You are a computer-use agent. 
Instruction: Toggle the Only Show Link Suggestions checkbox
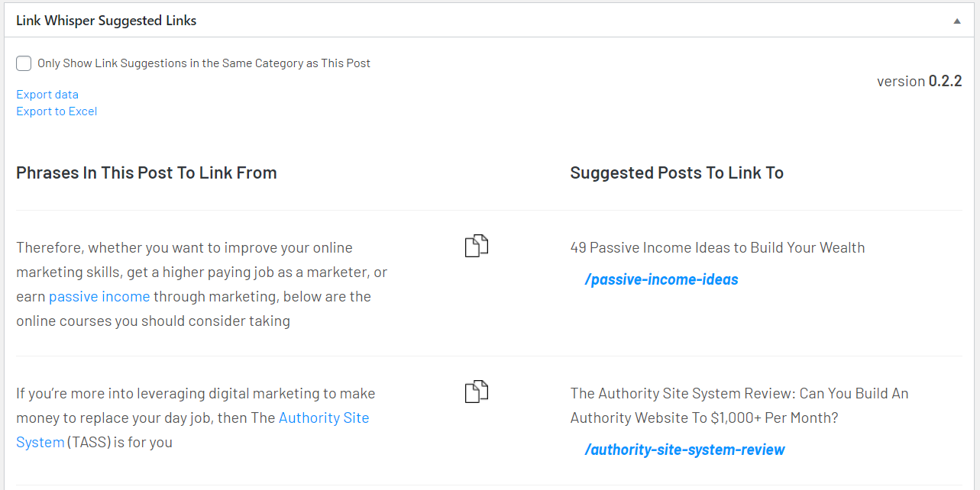[x=23, y=63]
